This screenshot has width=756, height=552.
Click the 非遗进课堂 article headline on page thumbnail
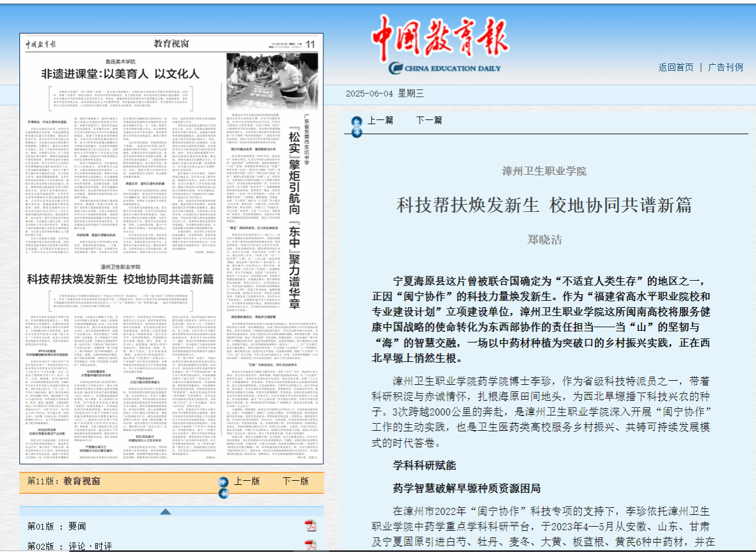(x=120, y=74)
